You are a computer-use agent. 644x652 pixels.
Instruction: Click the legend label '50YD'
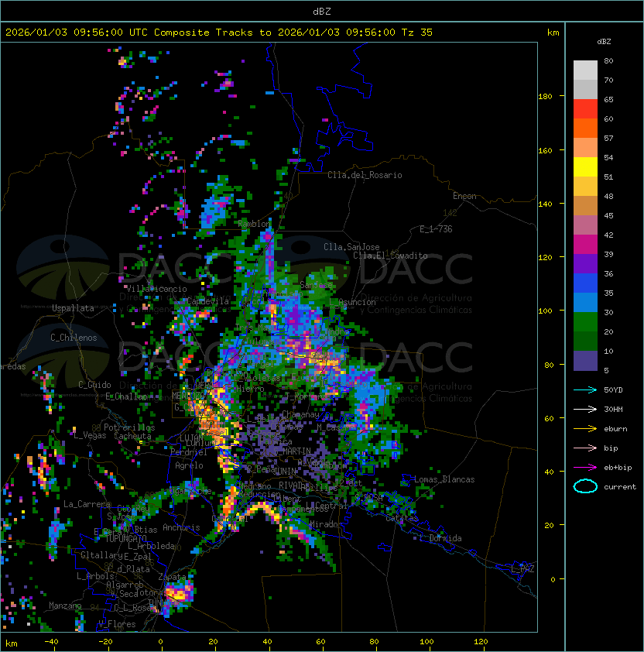point(613,389)
